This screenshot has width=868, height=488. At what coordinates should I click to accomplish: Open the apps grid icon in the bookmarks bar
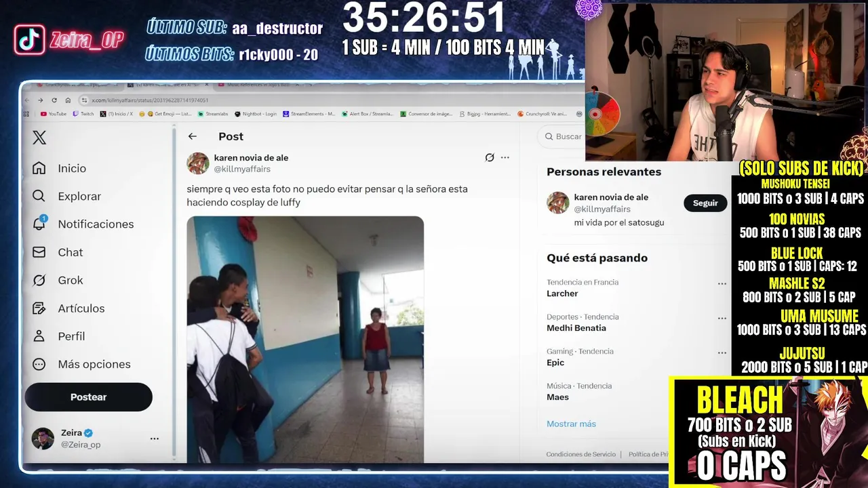point(26,114)
